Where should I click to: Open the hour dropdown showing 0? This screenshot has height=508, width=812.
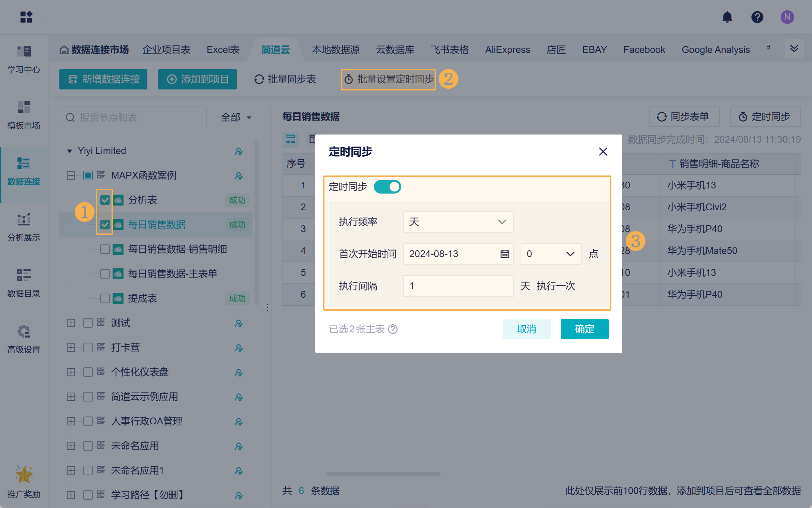[550, 254]
